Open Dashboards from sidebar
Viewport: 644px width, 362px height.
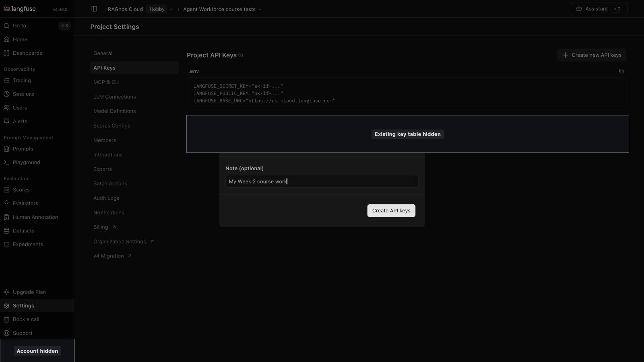tap(37, 53)
